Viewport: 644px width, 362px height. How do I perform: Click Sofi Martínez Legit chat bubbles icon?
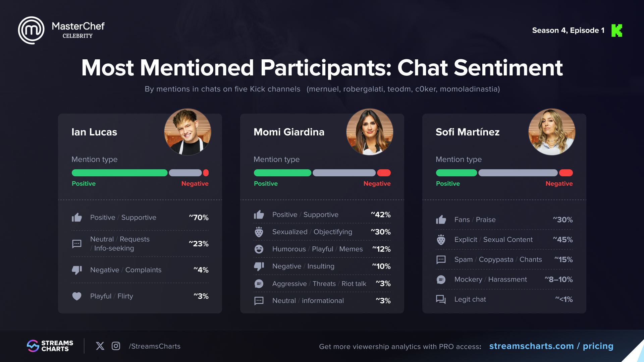441,299
